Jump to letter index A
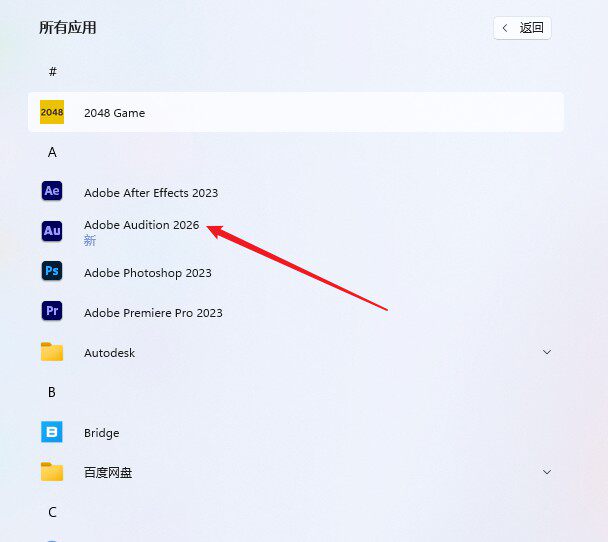 tap(52, 152)
